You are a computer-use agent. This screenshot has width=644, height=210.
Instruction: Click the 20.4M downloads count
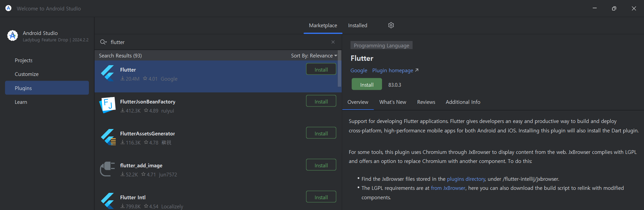pyautogui.click(x=130, y=79)
